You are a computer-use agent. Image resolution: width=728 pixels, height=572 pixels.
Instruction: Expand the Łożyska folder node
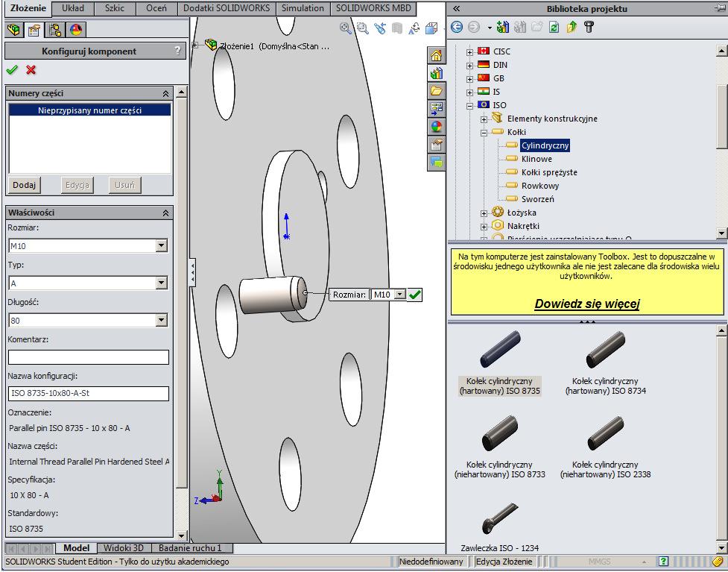[x=484, y=213]
